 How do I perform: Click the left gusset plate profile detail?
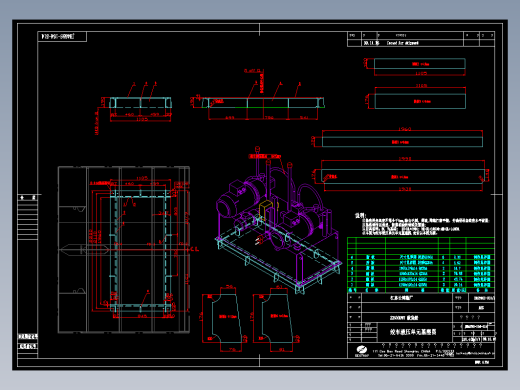click(227, 318)
